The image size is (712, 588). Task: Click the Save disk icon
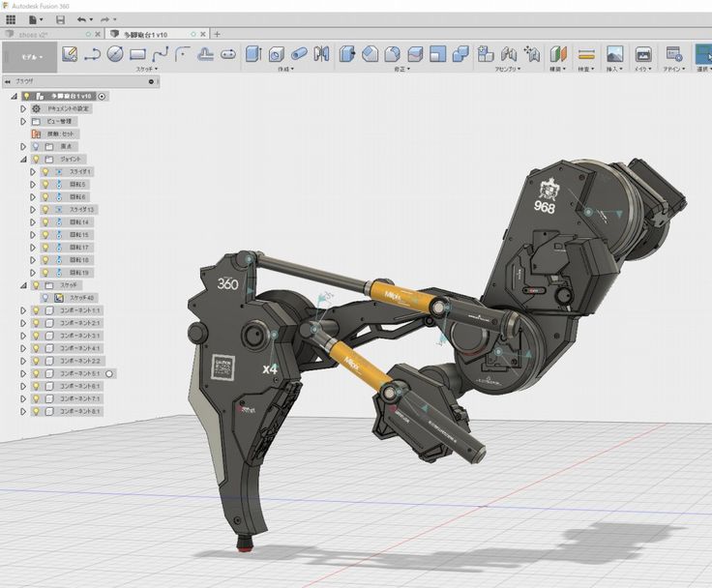[x=60, y=19]
